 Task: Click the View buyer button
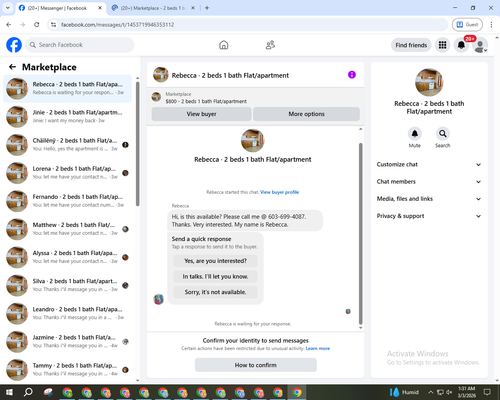pyautogui.click(x=201, y=114)
